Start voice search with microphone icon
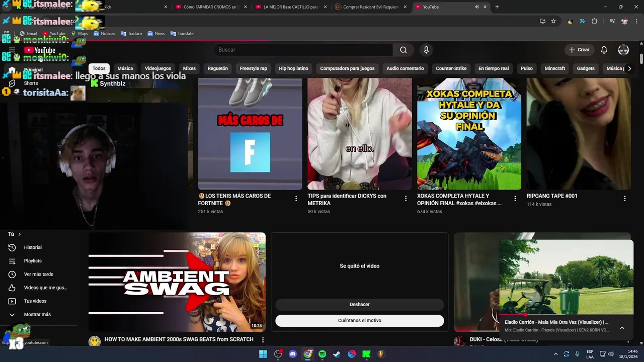 426,50
